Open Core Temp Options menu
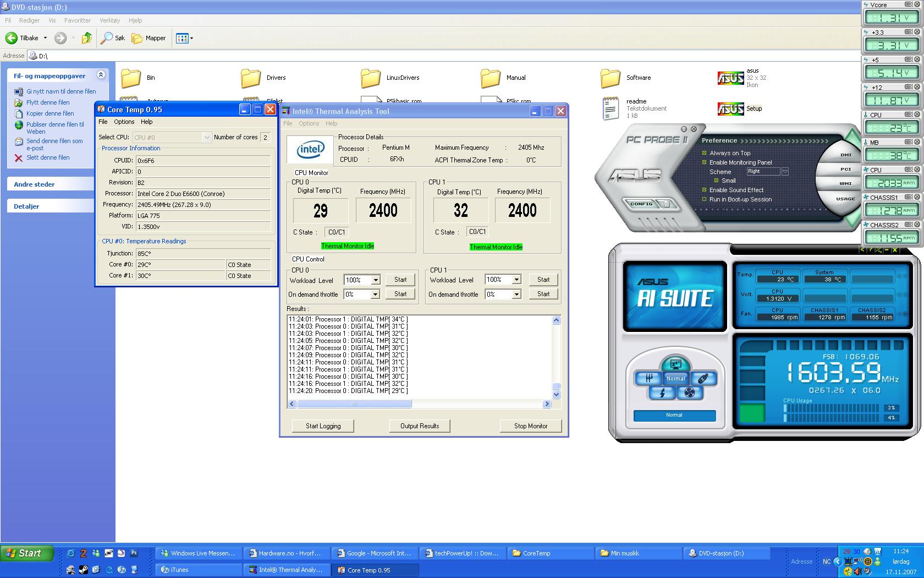The width and height of the screenshot is (924, 578). pos(124,122)
